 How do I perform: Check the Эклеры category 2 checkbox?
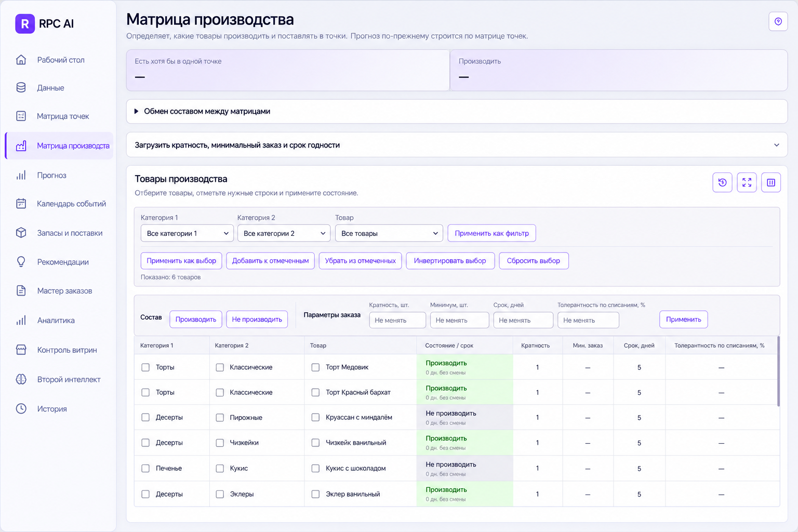pos(220,494)
